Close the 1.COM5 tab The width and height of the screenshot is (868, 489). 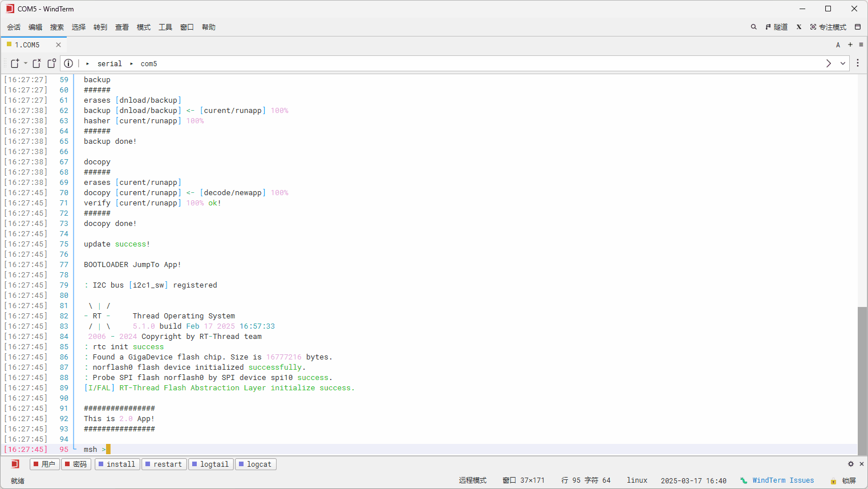[58, 45]
